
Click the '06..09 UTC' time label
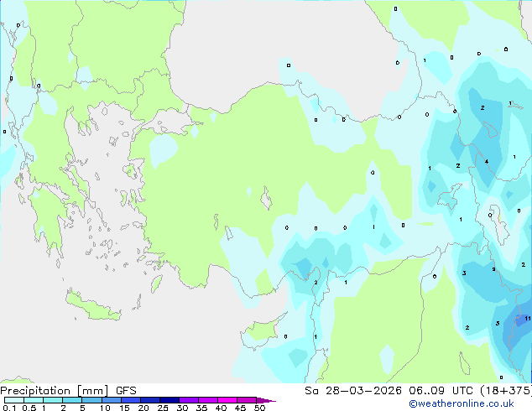(441, 391)
